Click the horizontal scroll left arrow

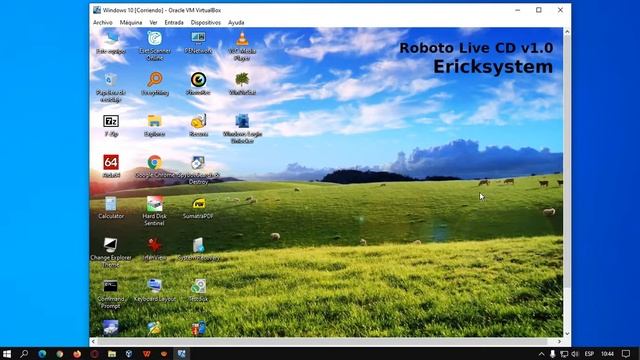coord(93,341)
